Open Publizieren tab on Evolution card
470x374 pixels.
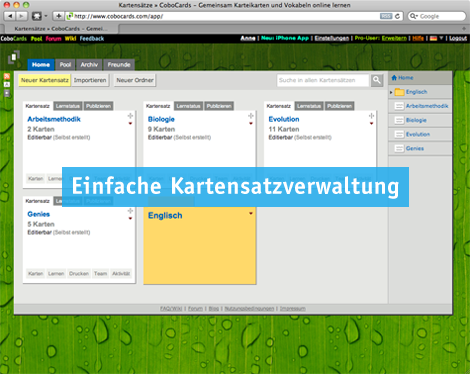[x=339, y=106]
